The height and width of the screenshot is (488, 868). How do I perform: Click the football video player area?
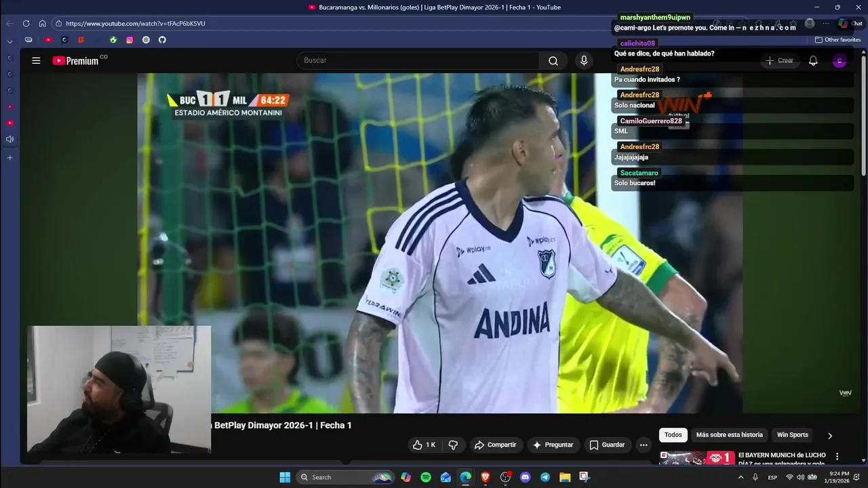(x=440, y=243)
